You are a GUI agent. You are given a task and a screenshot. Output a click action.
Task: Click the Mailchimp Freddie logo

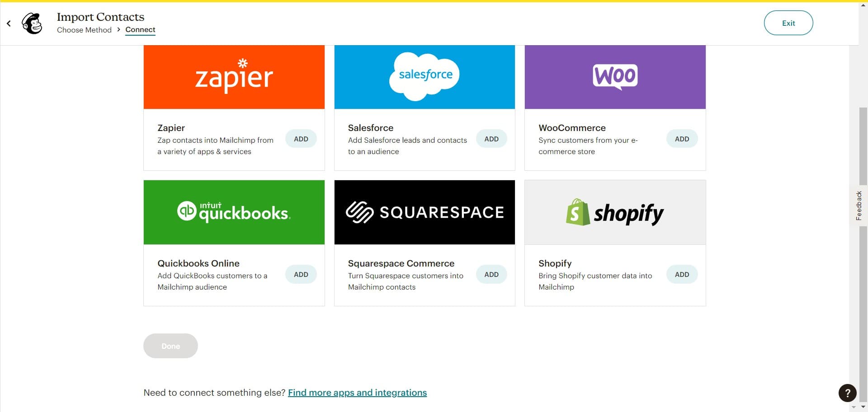click(32, 23)
